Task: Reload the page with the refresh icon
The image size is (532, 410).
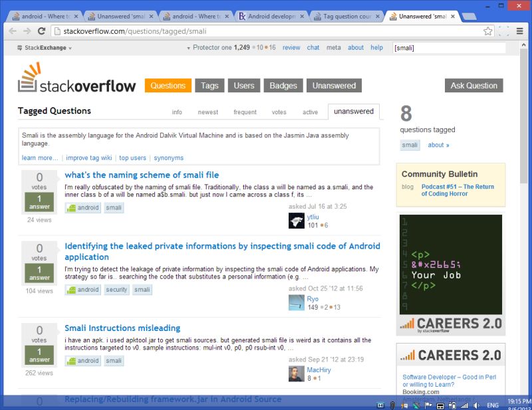Action: click(x=42, y=30)
